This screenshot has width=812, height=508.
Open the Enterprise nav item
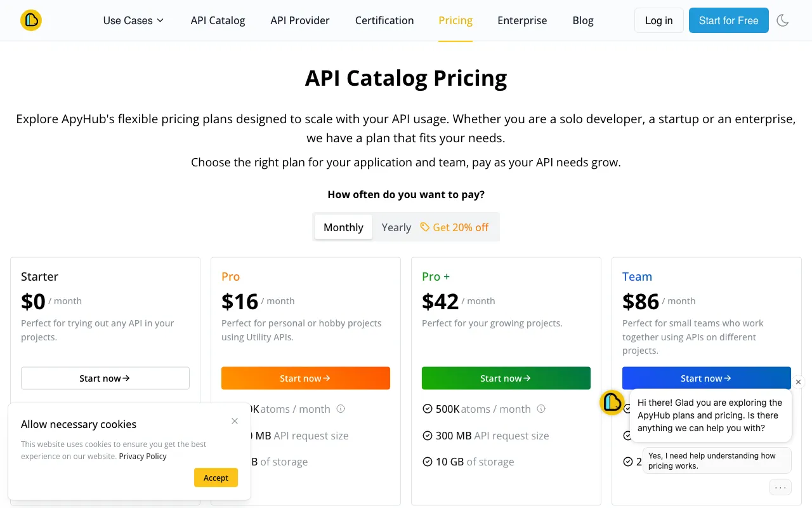pos(522,20)
